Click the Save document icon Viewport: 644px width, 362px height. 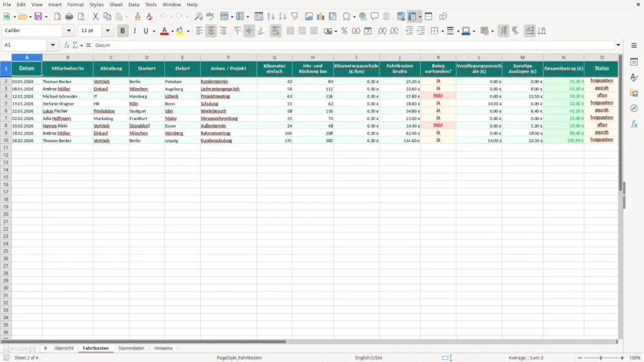point(38,16)
